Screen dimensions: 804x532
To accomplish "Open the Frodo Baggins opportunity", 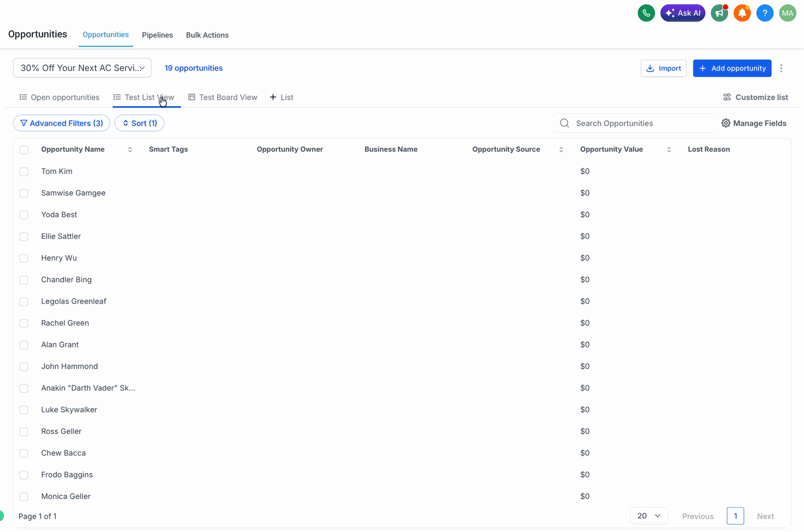I will [x=67, y=475].
